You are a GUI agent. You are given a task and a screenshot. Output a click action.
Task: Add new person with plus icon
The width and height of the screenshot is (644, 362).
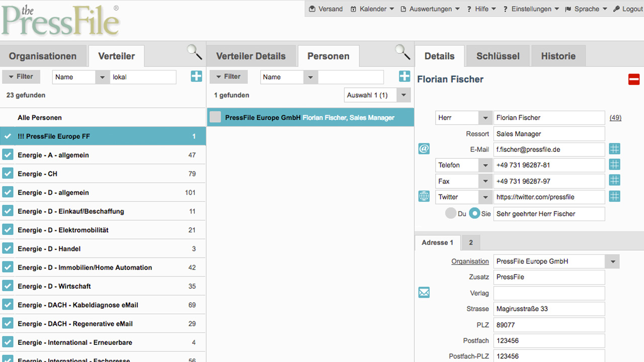pyautogui.click(x=405, y=76)
